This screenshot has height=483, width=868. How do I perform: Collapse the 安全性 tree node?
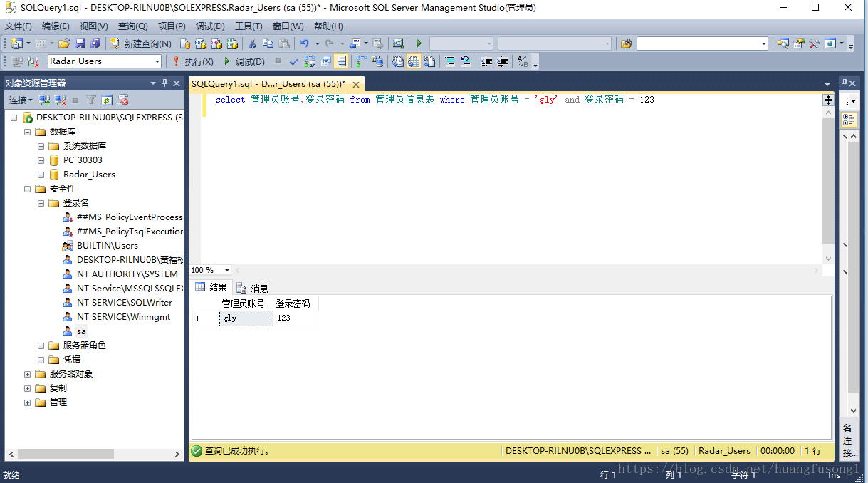[27, 189]
